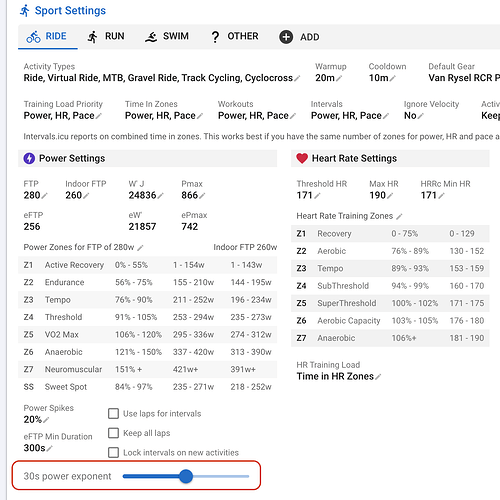Edit Intervals priority pencil icon
The image size is (500, 500).
[x=386, y=116]
